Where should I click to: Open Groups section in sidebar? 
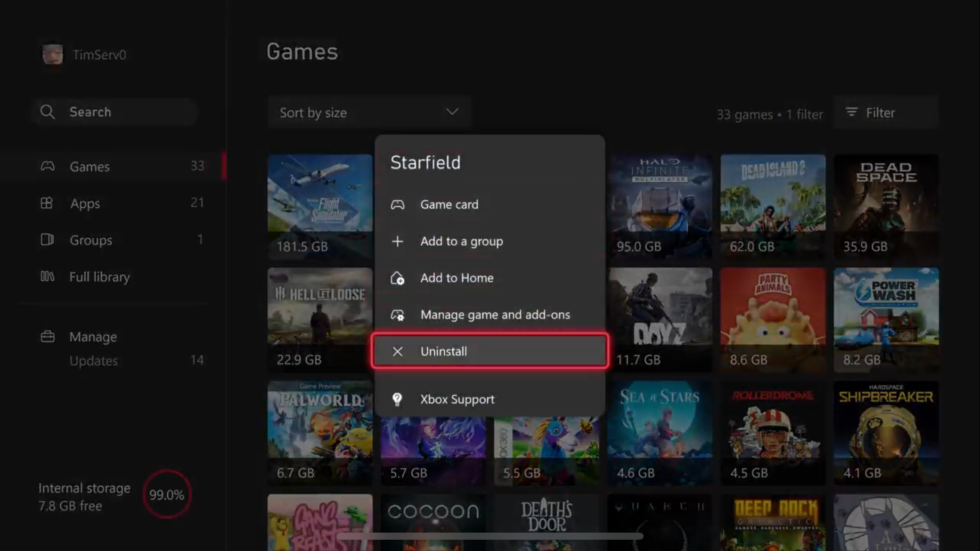[90, 240]
